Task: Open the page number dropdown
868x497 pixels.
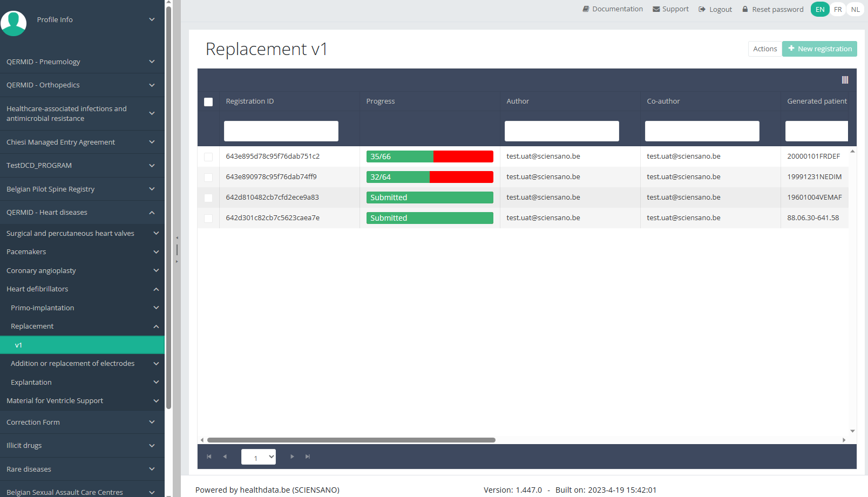Action: (x=259, y=457)
